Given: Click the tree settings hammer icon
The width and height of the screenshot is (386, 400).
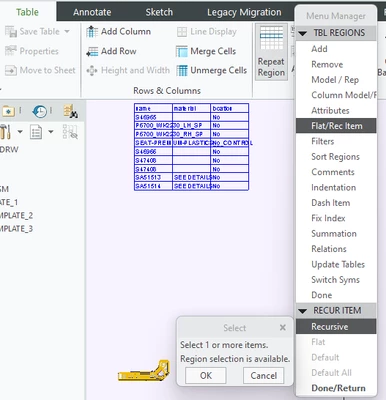Looking at the screenshot, I should 6,132.
